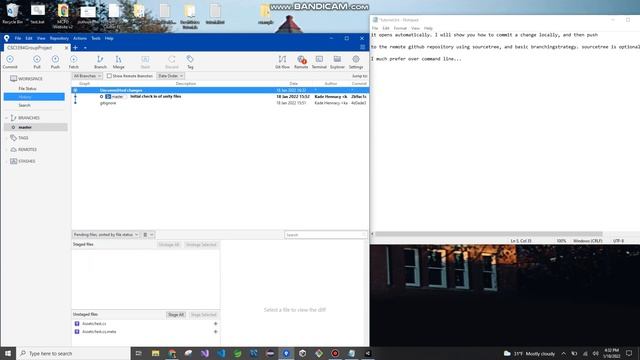
Task: Open the Repository menu
Action: point(59,38)
